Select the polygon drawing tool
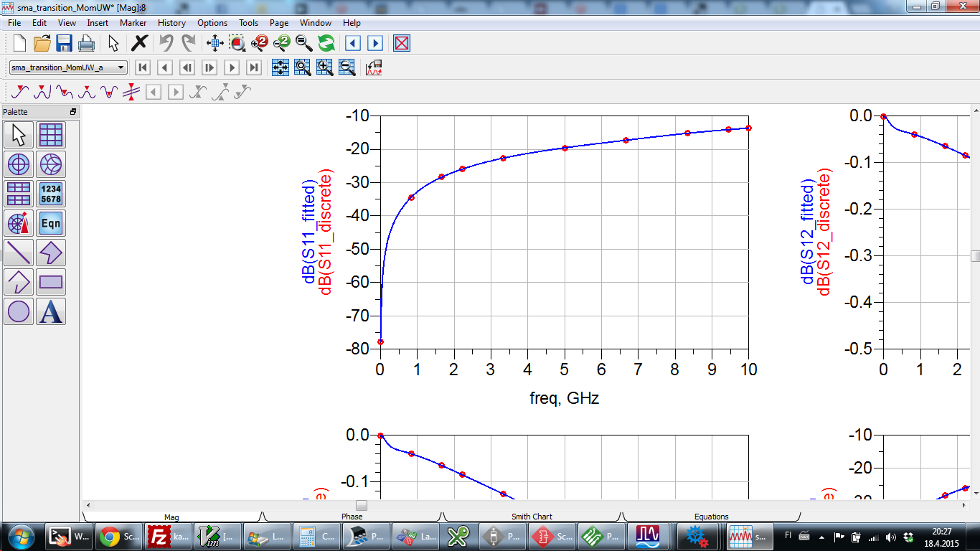Image resolution: width=980 pixels, height=551 pixels. 51,253
